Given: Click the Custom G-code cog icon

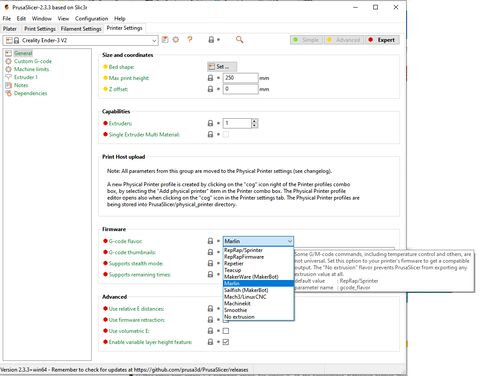Looking at the screenshot, I should 8,61.
